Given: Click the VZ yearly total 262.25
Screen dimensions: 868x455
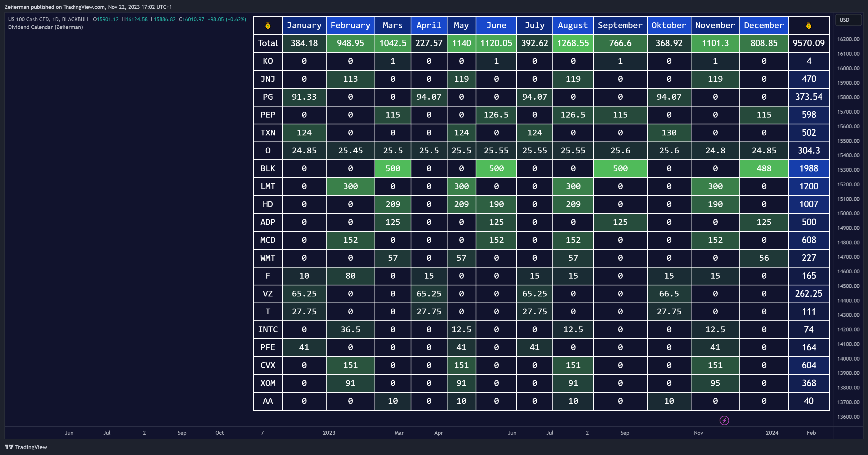Looking at the screenshot, I should [x=809, y=294].
